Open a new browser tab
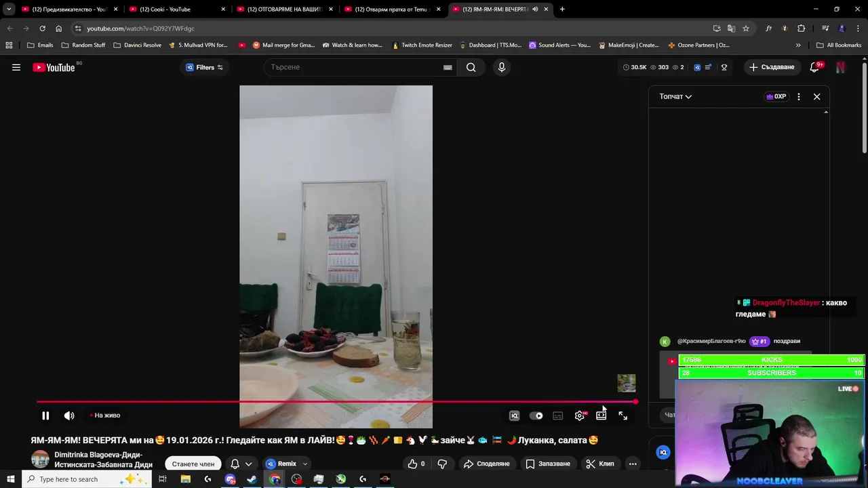This screenshot has height=488, width=868. 562,9
